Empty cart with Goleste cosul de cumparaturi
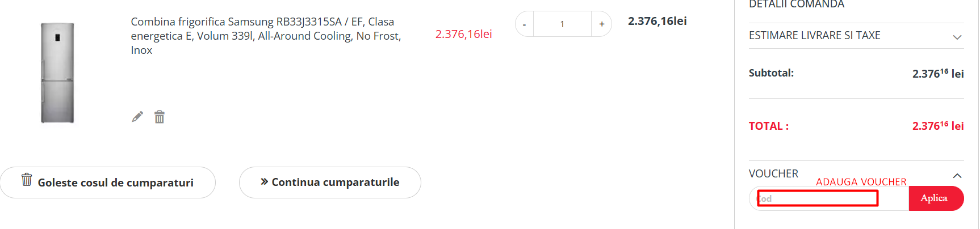Screen dimensions: 980x229 [x=108, y=183]
